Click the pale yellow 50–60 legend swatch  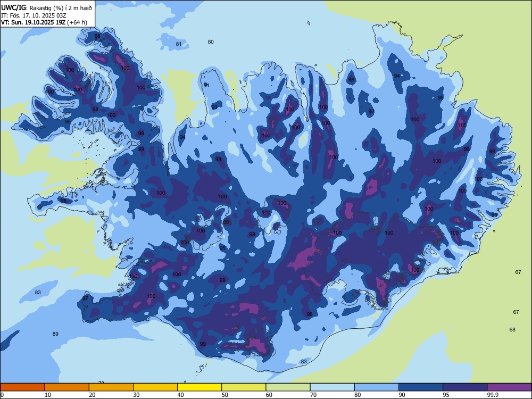244,387
